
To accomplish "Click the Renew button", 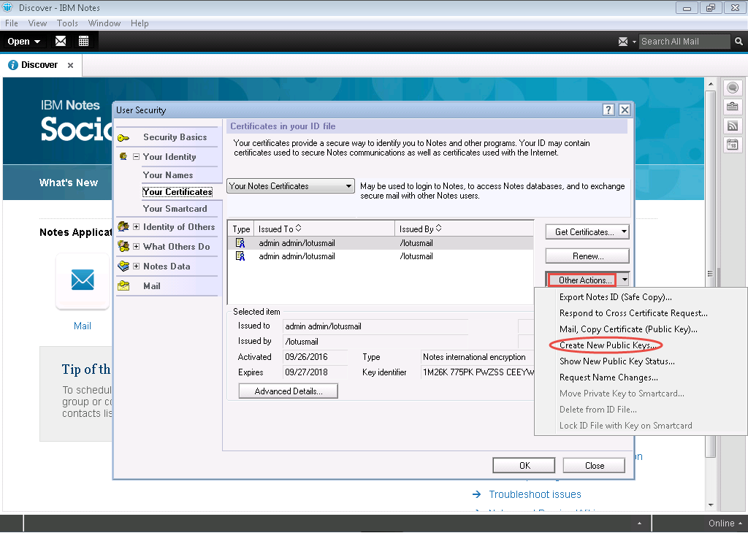I will (x=587, y=256).
